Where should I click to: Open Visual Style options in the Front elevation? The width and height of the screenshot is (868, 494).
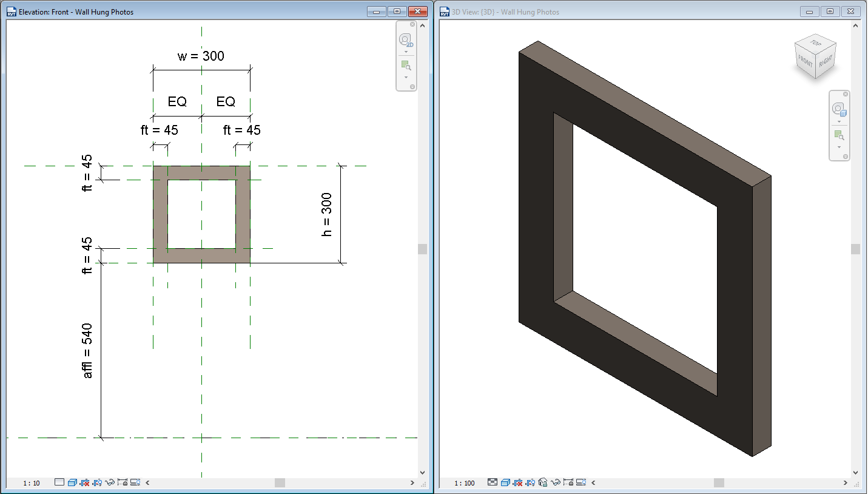(73, 482)
